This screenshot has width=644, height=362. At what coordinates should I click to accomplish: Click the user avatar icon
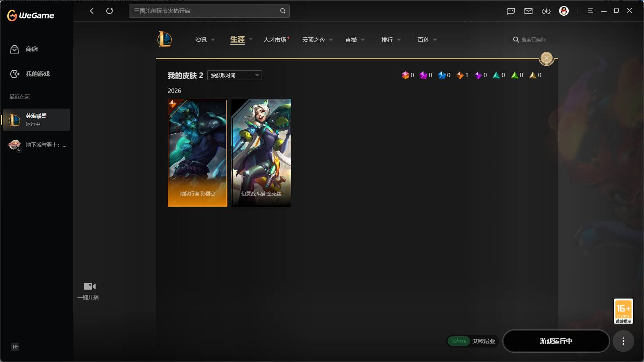click(564, 11)
